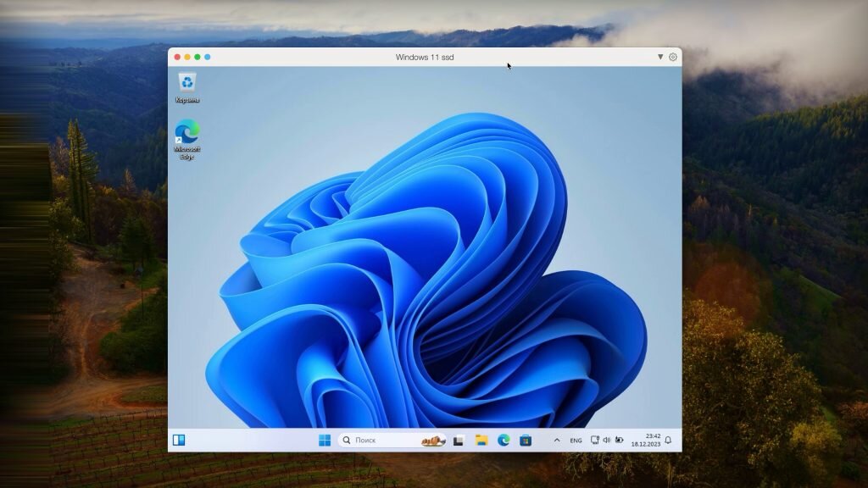Open File Explorer from the taskbar

[x=481, y=441]
